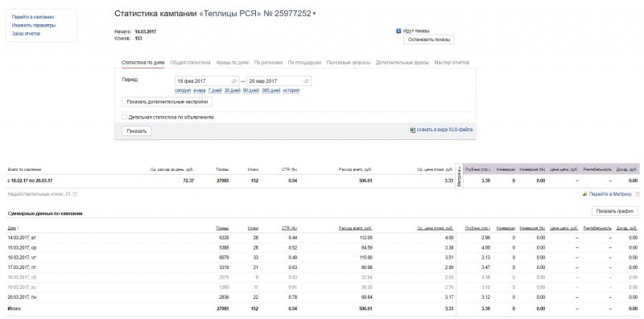Open calendar icon in start date field
Viewport: 644px width, 319px height.
click(x=234, y=81)
